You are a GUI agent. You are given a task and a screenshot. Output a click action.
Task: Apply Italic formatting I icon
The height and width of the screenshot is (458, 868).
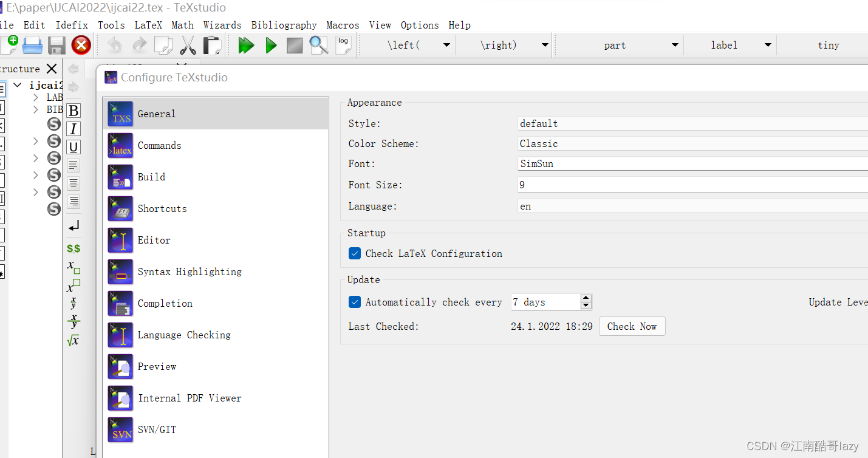73,129
